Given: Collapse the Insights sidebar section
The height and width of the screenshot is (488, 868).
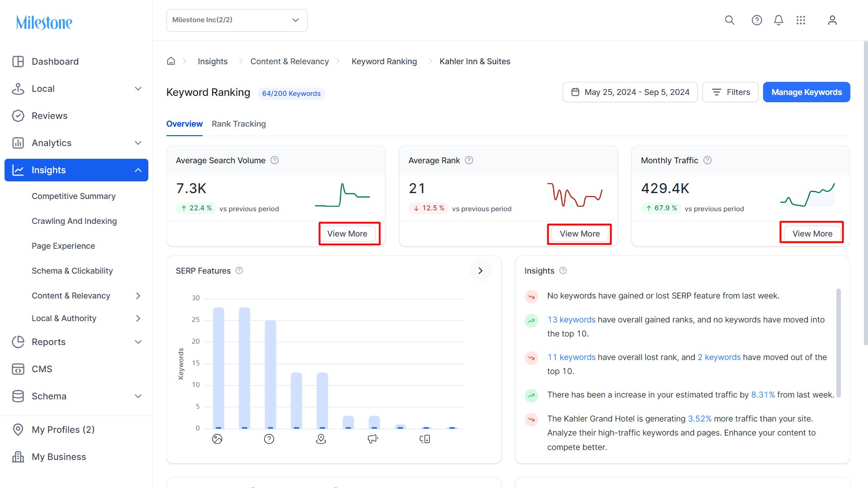Looking at the screenshot, I should coord(138,170).
